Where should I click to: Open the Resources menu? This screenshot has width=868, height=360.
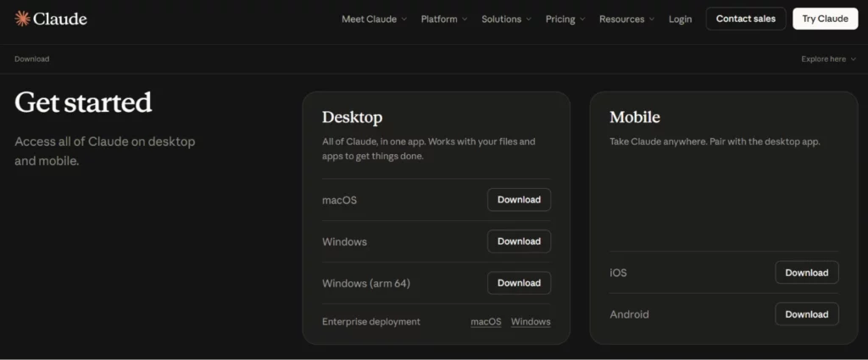627,19
